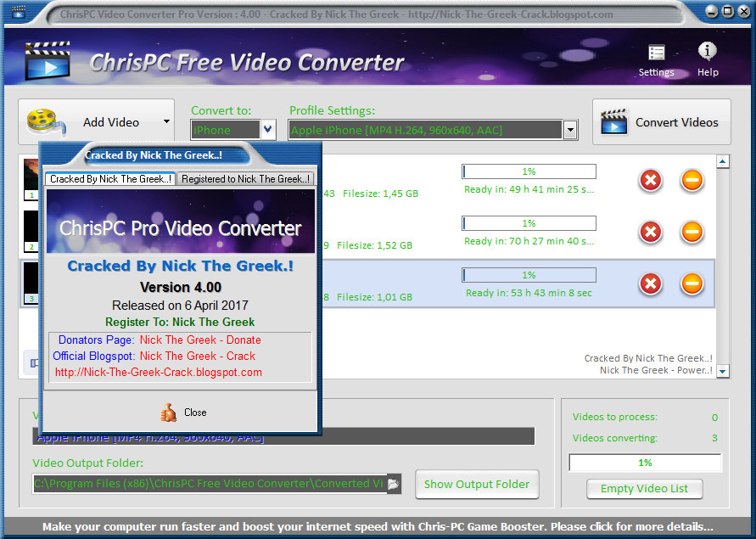Maximize the main converter window
Viewport: 756px width, 539px height.
point(728,11)
